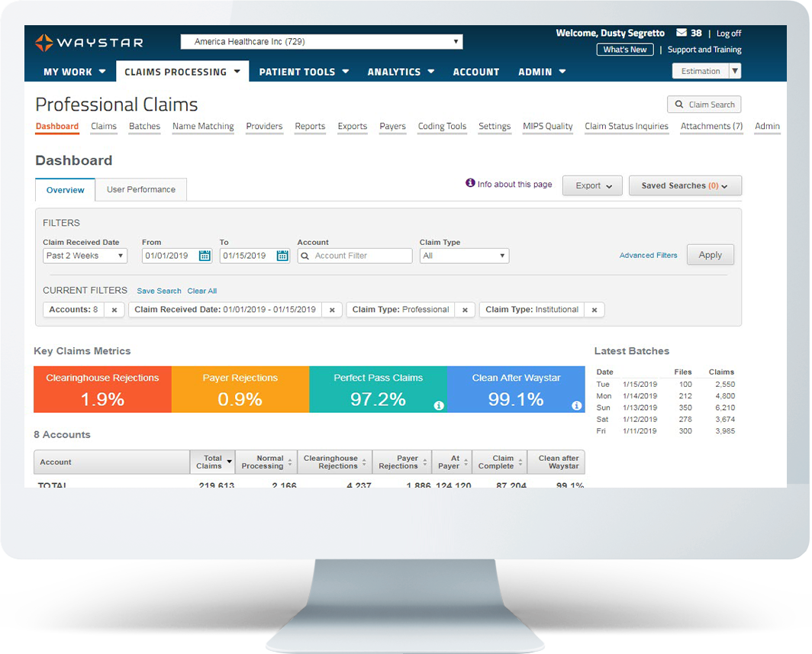Click info icon on Clean After Waystar tile
Screen dimensions: 812x654
576,405
